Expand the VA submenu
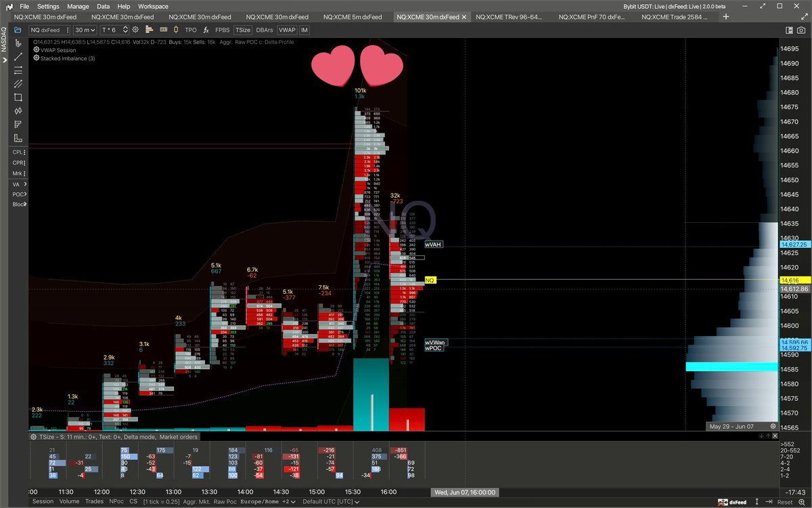812x508 pixels. 26,184
